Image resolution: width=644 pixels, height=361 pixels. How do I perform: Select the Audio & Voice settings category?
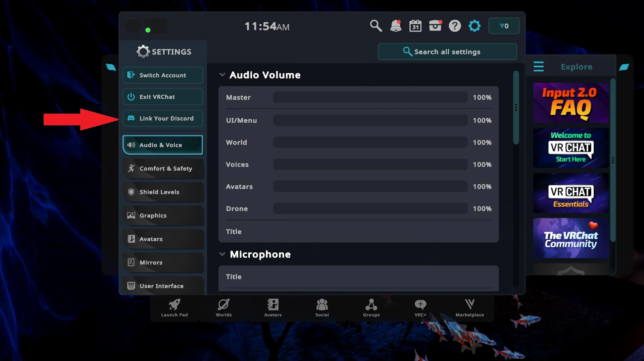pyautogui.click(x=163, y=145)
